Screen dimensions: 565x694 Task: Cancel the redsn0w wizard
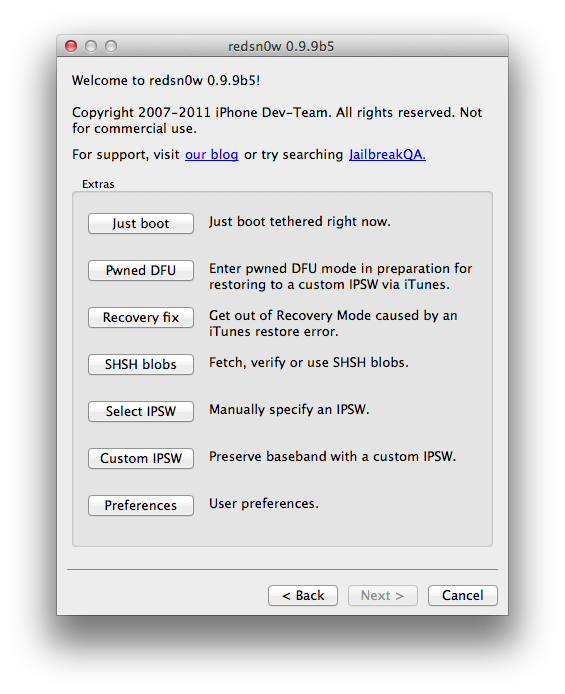click(x=463, y=595)
